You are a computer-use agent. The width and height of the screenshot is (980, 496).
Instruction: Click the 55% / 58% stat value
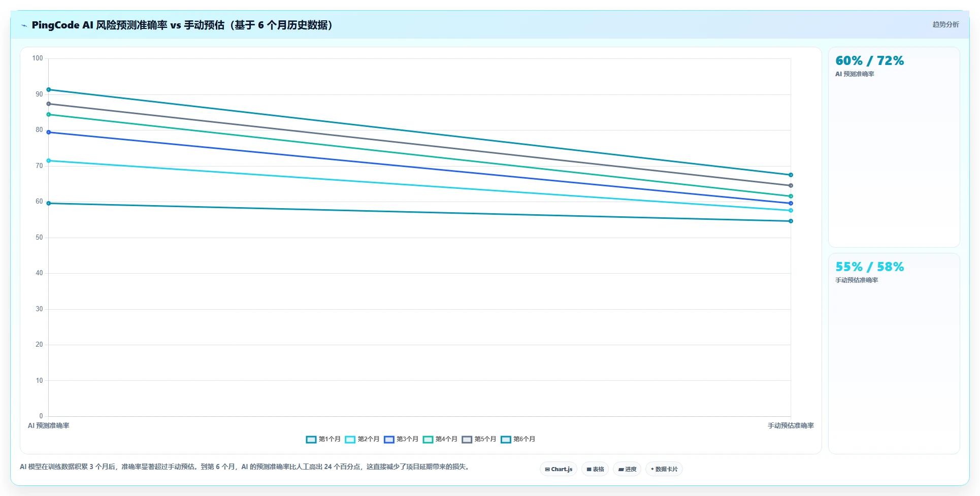pos(869,267)
